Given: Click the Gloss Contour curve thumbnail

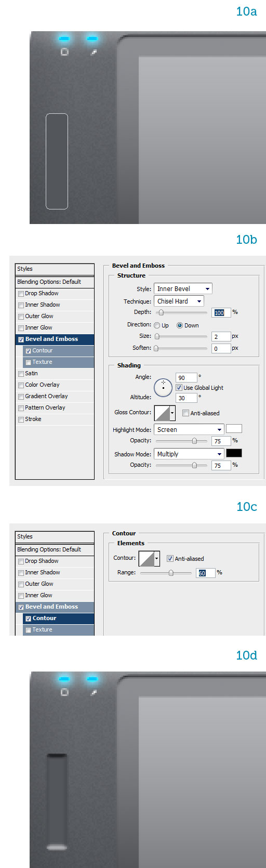Looking at the screenshot, I should pyautogui.click(x=162, y=413).
